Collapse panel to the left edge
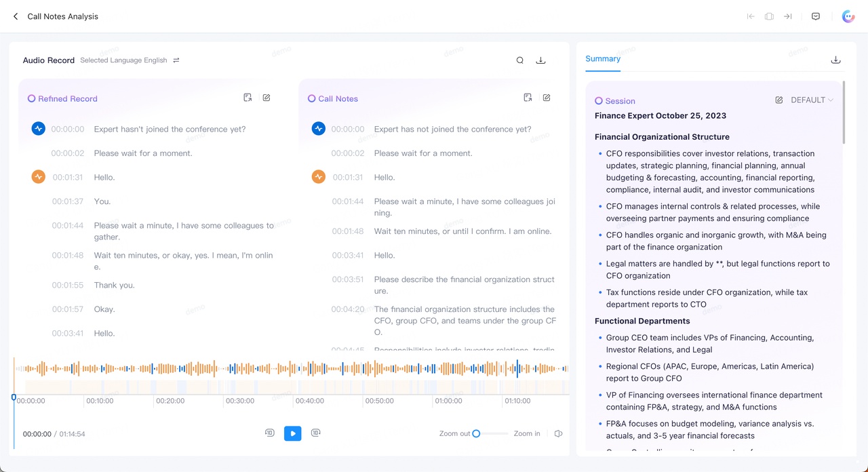868x472 pixels. click(x=751, y=16)
